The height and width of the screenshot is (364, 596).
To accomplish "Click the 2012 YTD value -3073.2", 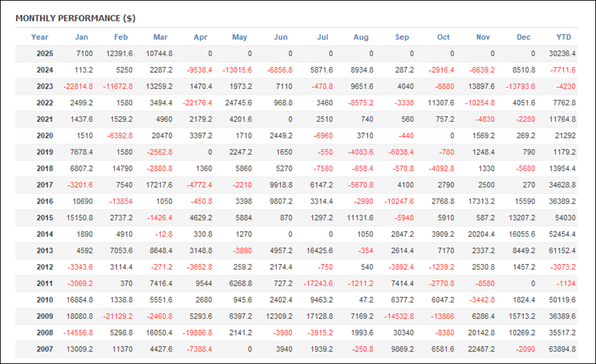I will click(563, 267).
